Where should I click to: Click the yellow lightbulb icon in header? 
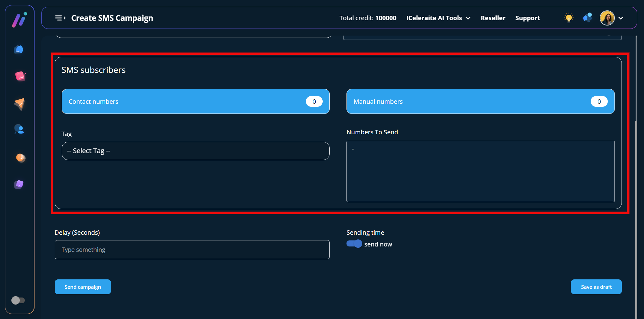[569, 18]
